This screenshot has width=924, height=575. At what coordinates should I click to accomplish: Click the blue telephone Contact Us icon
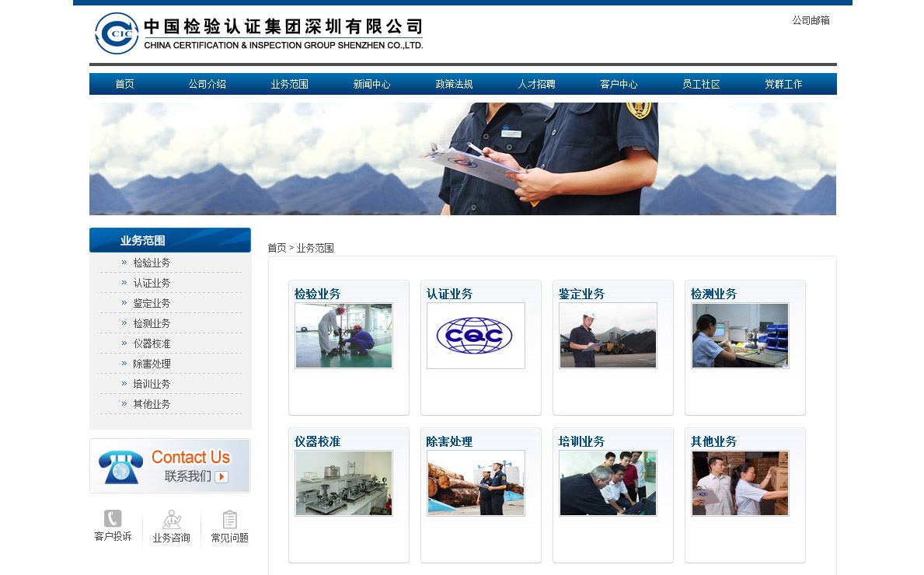coord(120,467)
